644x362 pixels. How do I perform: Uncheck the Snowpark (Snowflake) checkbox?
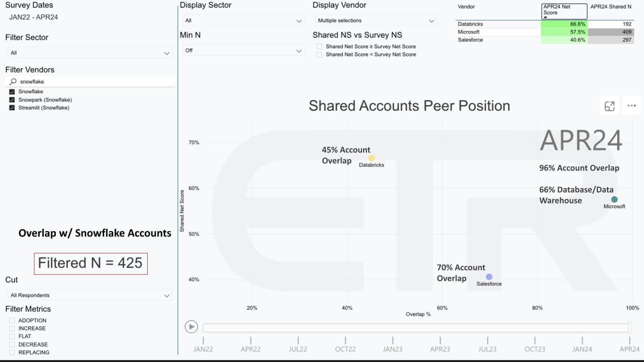12,100
